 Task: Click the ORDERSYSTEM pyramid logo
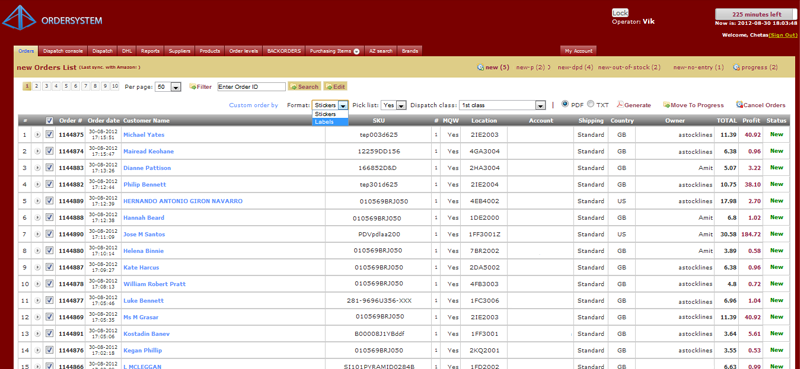click(x=19, y=18)
